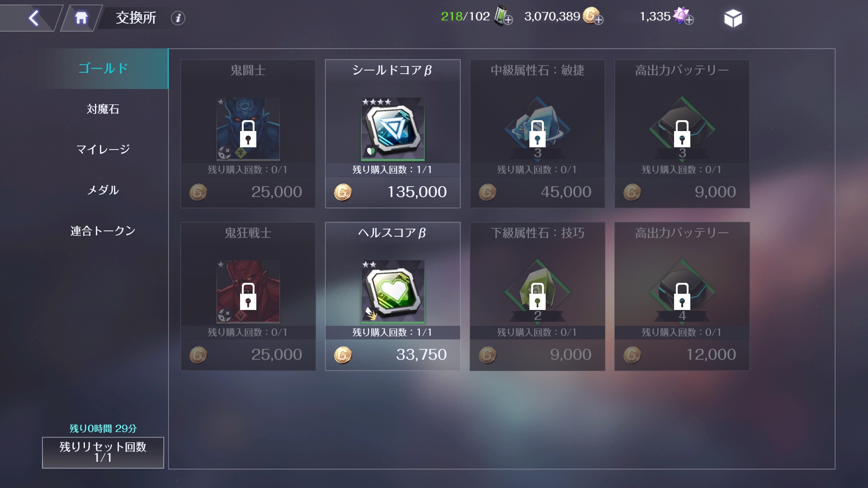
Task: Switch to the ゴールド tab
Action: coord(103,69)
